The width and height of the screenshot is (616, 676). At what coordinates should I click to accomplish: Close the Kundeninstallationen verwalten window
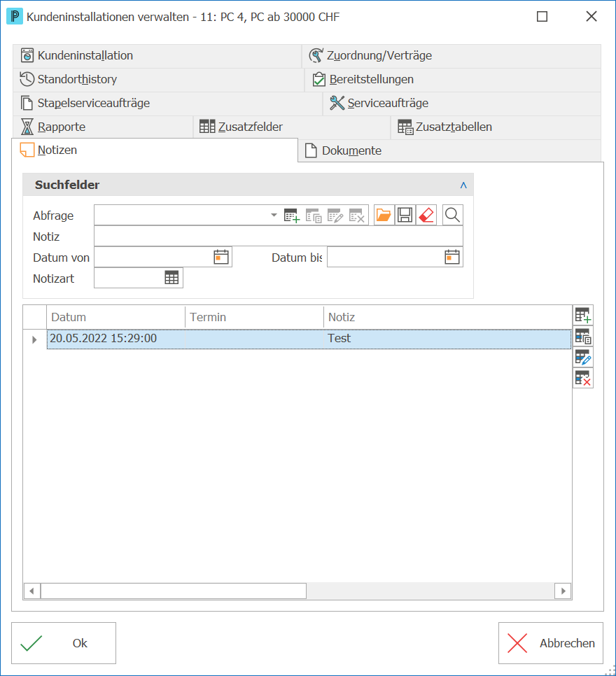pyautogui.click(x=591, y=17)
